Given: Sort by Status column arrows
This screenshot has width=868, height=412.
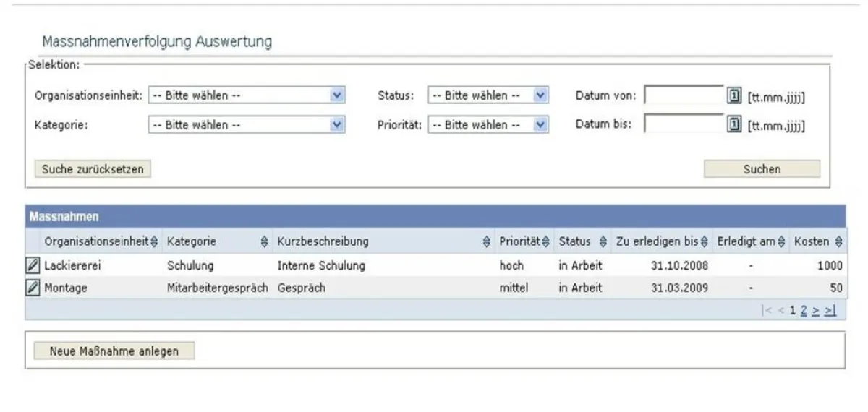Looking at the screenshot, I should point(603,241).
